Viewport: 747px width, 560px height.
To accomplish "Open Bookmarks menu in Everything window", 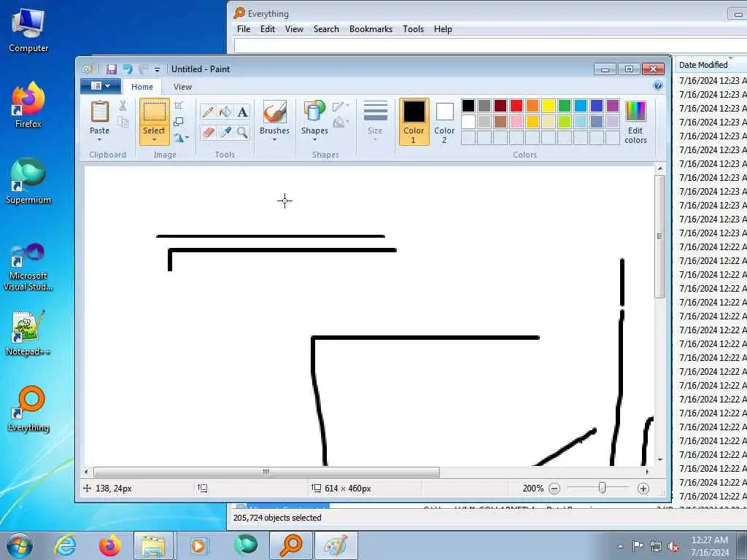I will coord(371,29).
